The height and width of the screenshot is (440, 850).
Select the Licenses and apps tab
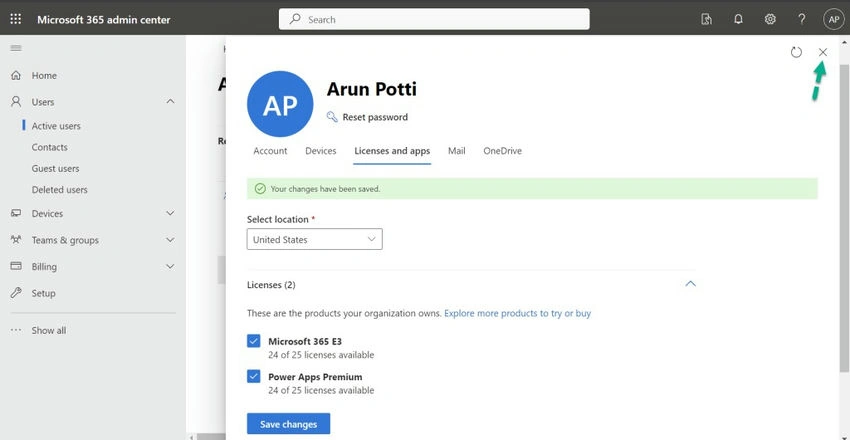click(x=392, y=151)
